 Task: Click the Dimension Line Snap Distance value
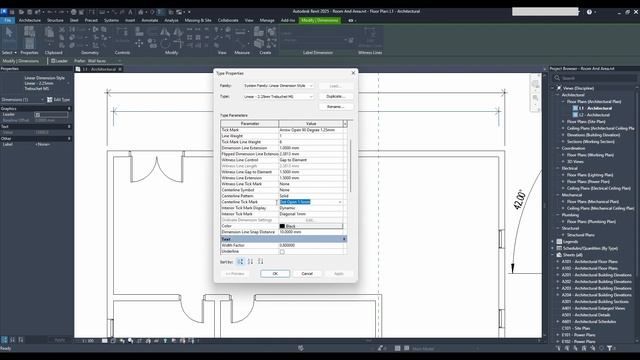coord(311,232)
